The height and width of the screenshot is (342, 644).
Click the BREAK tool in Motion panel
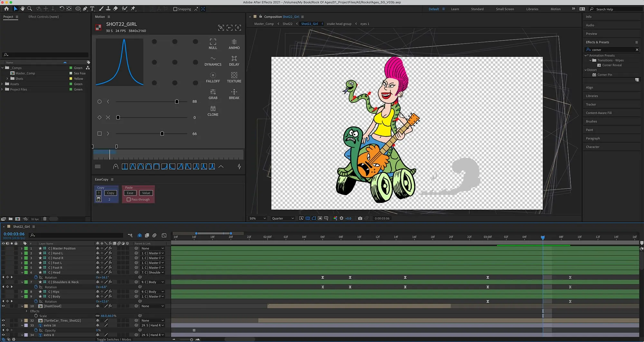tap(234, 94)
